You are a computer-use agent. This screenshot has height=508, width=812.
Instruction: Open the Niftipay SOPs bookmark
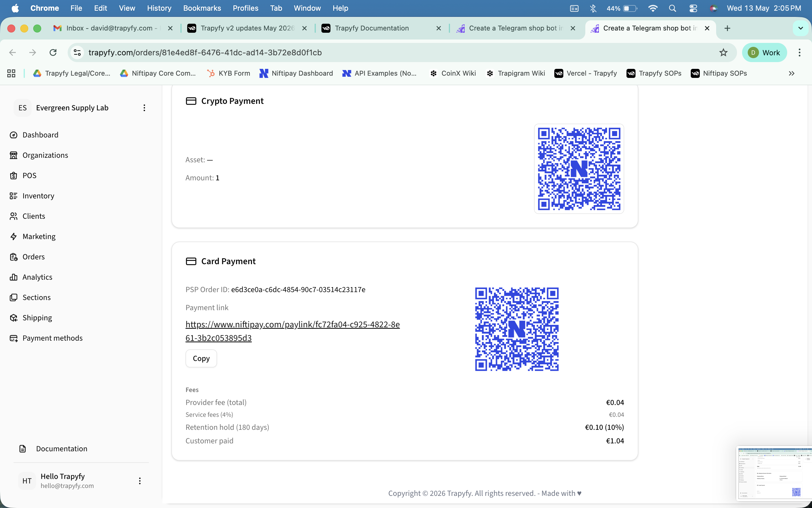[719, 73]
